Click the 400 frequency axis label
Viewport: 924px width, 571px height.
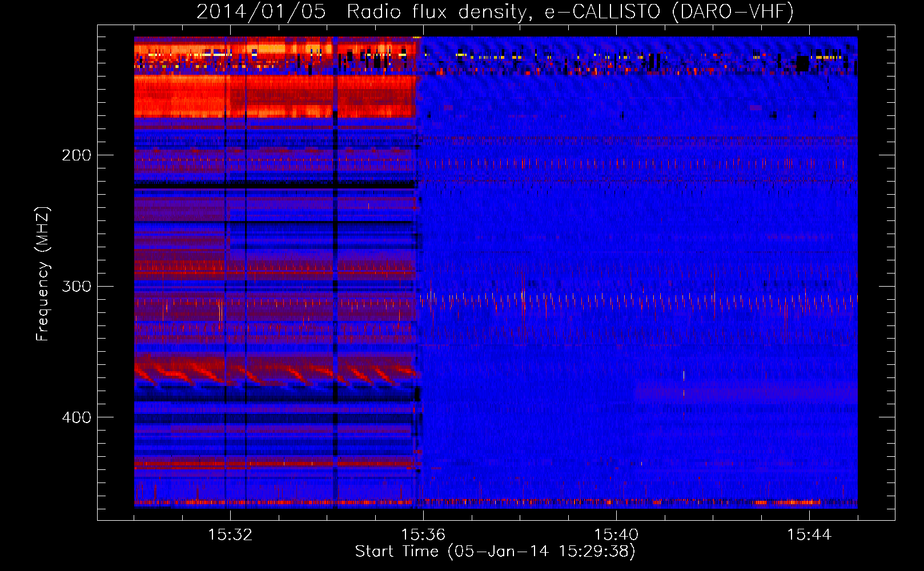(77, 417)
